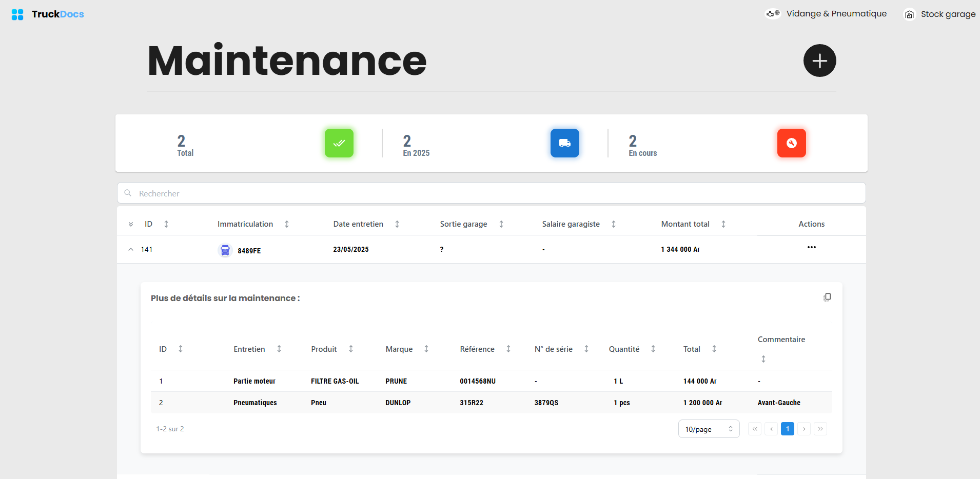Open Stock garage page
The height and width of the screenshot is (479, 980).
pos(940,14)
